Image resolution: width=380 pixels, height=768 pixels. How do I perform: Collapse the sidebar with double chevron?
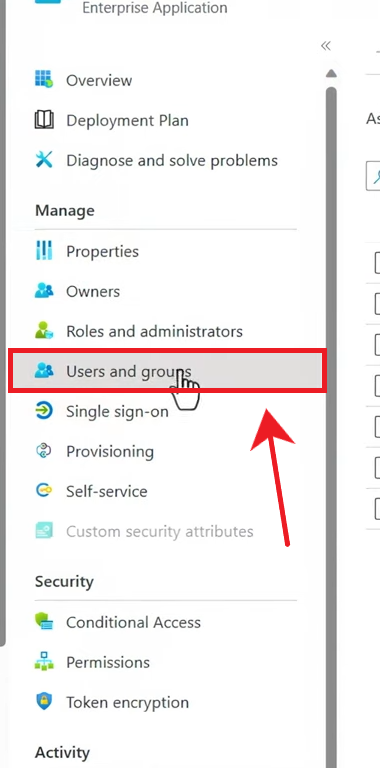tap(326, 46)
